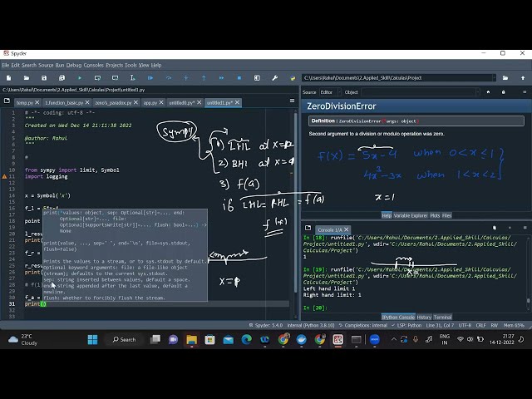Screen dimensions: 532x399
Task: Show the Variable Explorer pane
Action: tap(410, 215)
